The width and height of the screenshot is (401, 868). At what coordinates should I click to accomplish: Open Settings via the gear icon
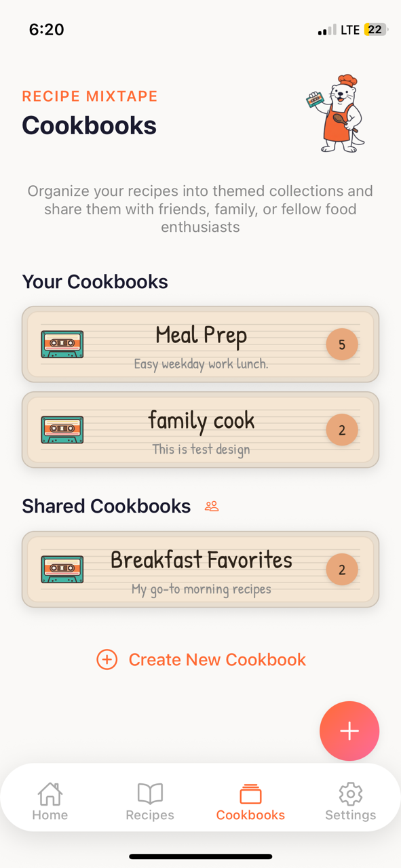pyautogui.click(x=350, y=794)
